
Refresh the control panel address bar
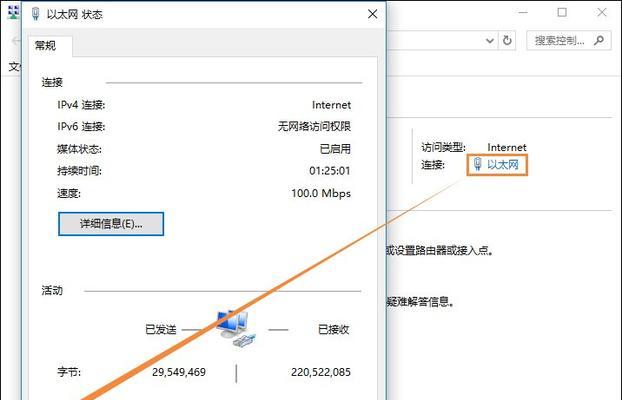(507, 40)
